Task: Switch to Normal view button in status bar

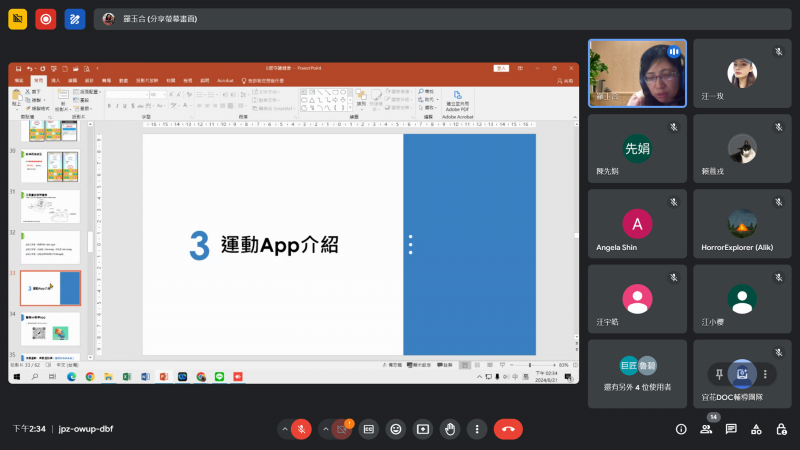Action: pyautogui.click(x=465, y=365)
